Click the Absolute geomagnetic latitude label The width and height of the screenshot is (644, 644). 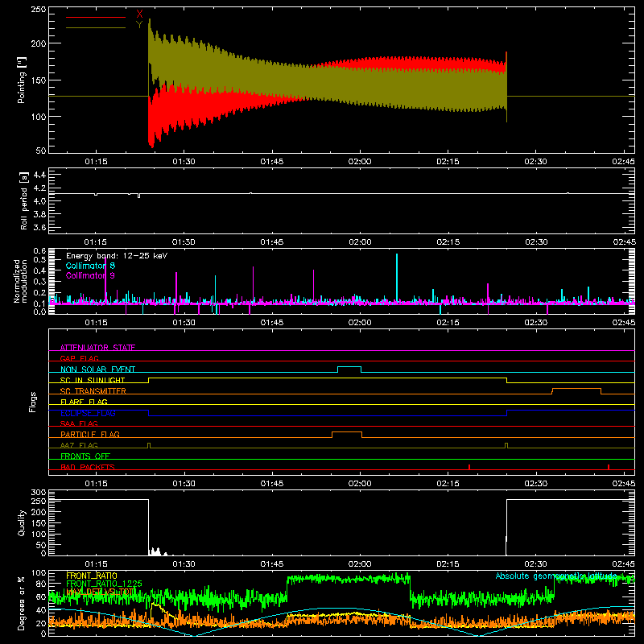pyautogui.click(x=555, y=576)
